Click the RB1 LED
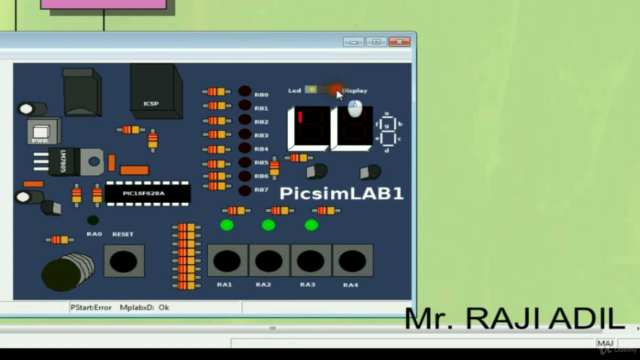The image size is (640, 360). point(244,105)
